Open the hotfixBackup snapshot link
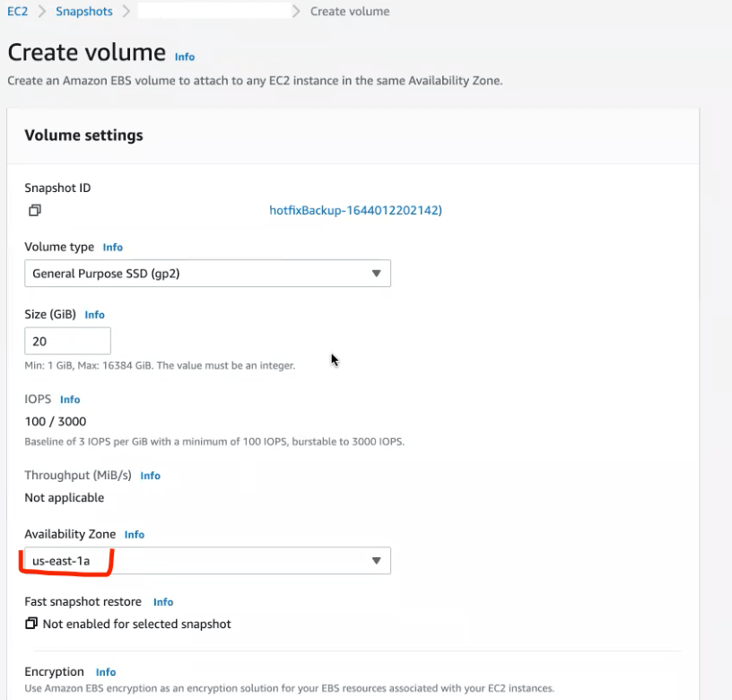 click(356, 210)
